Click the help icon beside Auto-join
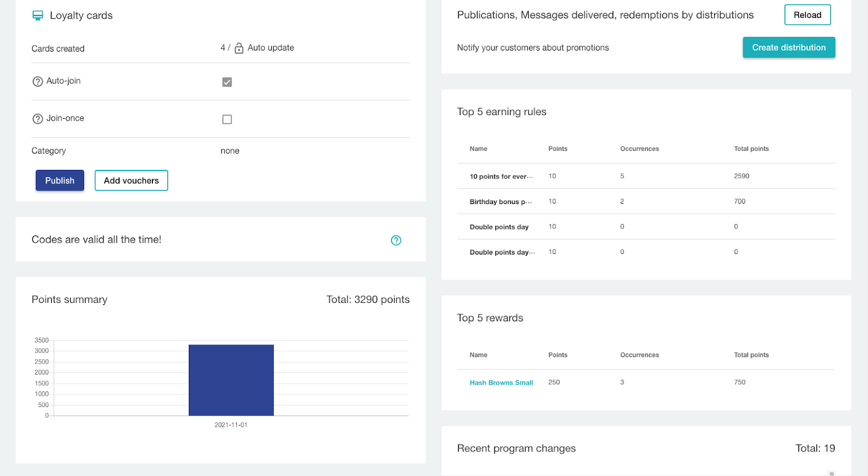 pyautogui.click(x=37, y=81)
